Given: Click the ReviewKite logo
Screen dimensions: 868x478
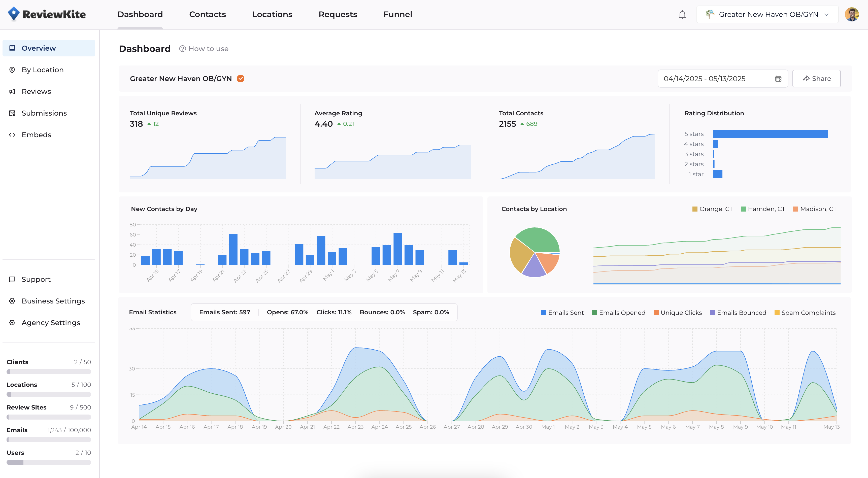Looking at the screenshot, I should [47, 14].
